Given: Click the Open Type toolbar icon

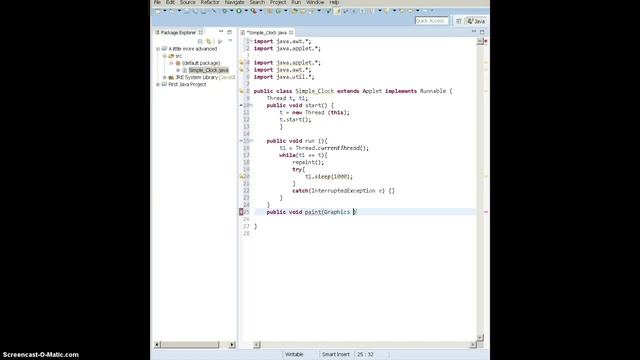Looking at the screenshot, I should click(294, 11).
